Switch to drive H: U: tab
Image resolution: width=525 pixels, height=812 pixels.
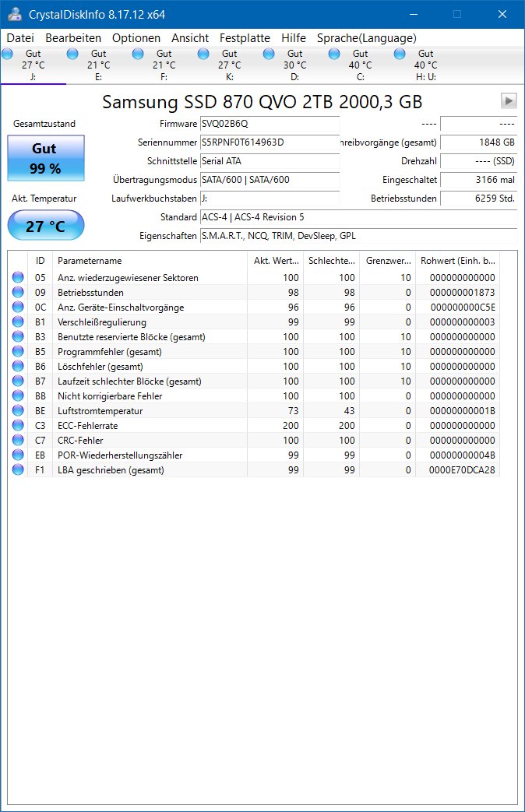coord(425,65)
